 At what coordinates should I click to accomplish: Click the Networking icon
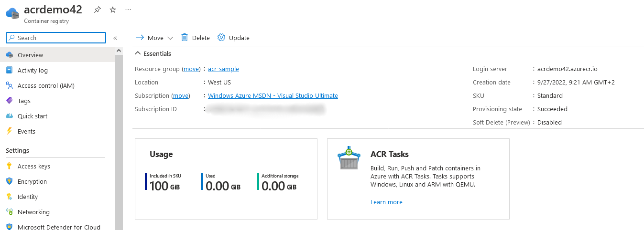[9, 212]
